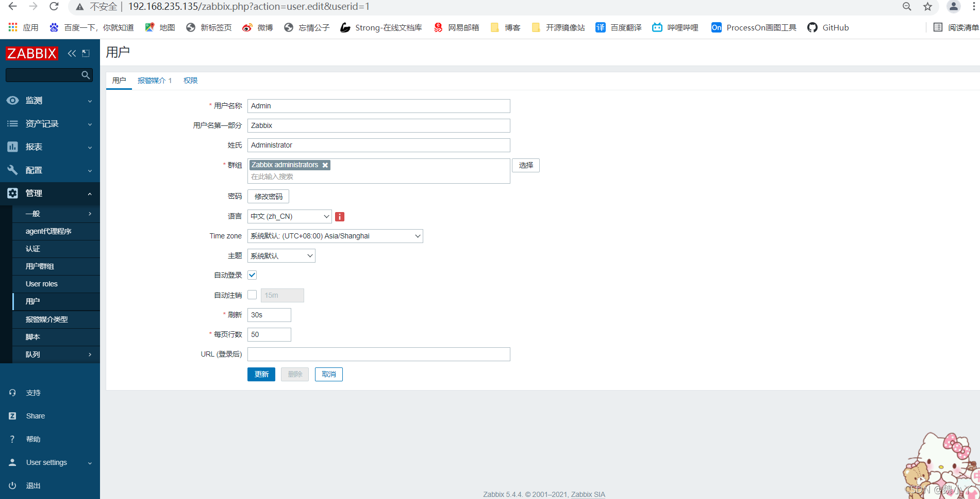Click the 管理 gear icon
This screenshot has width=980, height=499.
click(12, 193)
